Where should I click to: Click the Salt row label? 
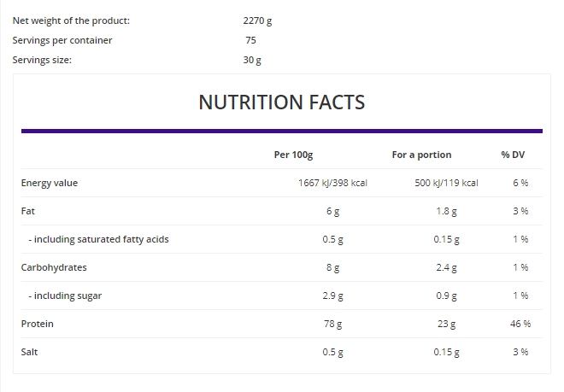click(30, 352)
